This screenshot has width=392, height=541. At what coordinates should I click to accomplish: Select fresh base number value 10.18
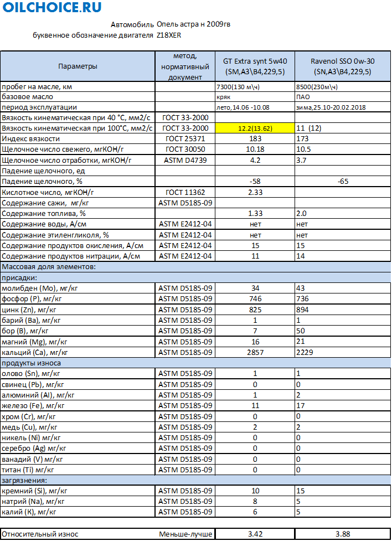point(255,149)
